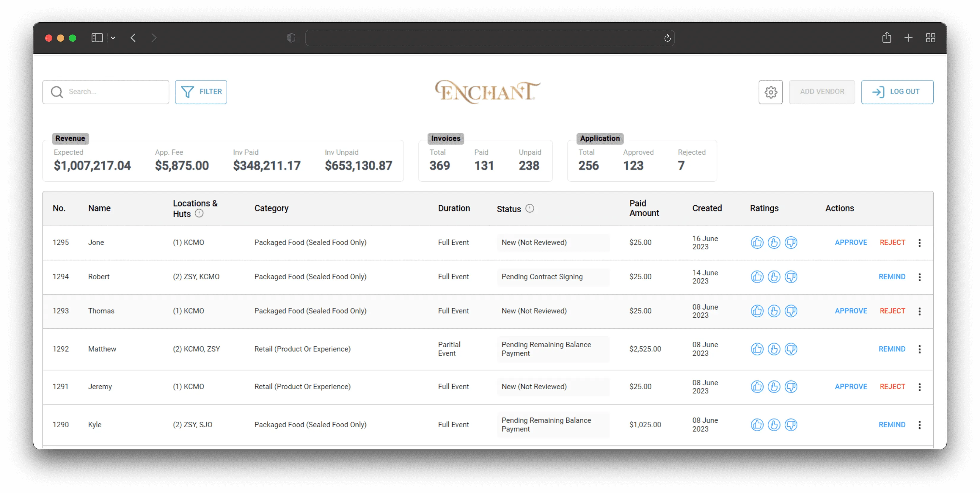Give Jone a thumbs-up rating

757,242
